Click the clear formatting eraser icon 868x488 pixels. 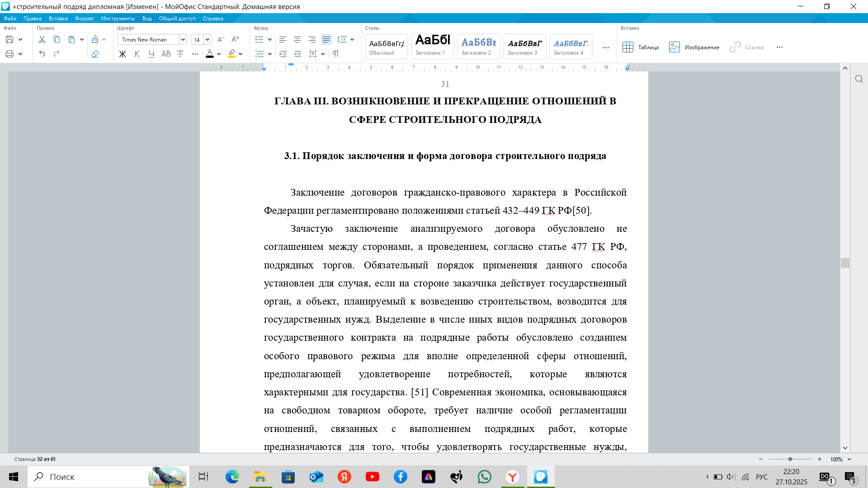[x=95, y=54]
